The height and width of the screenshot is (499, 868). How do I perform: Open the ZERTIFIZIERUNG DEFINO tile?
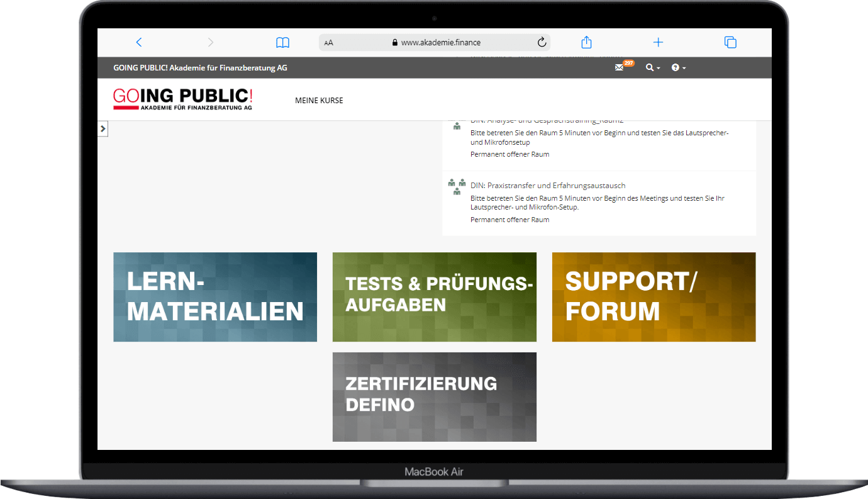[434, 396]
